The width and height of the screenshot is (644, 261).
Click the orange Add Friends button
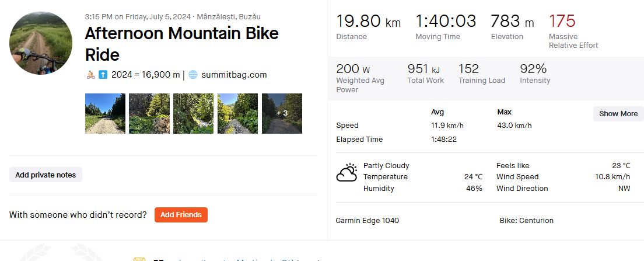[x=181, y=214]
